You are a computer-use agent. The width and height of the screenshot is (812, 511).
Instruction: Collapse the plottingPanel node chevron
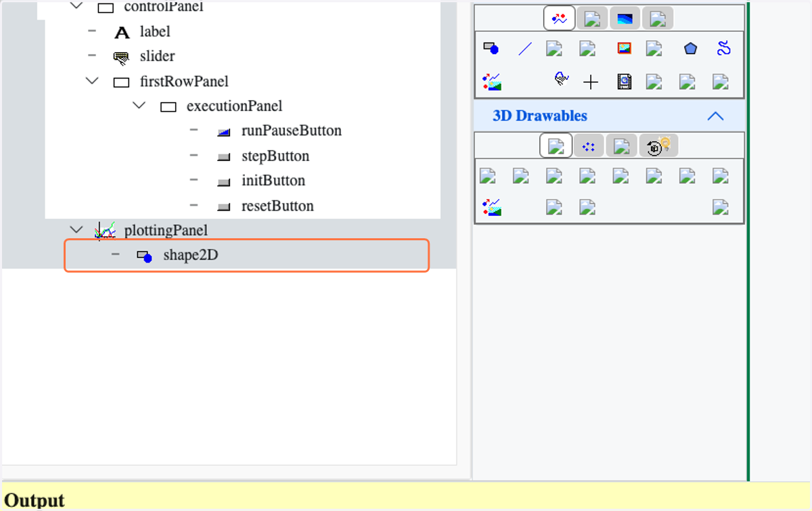point(76,230)
